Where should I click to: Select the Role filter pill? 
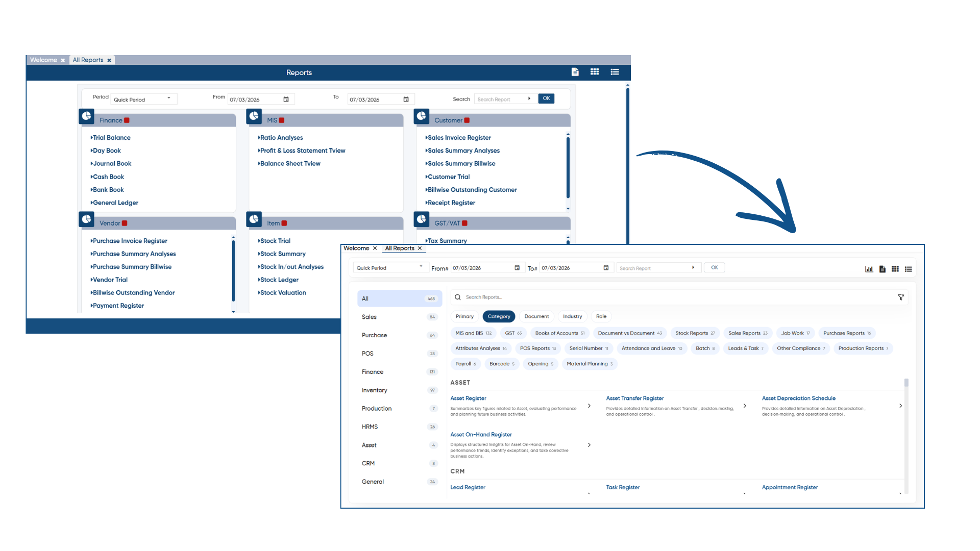pyautogui.click(x=601, y=316)
